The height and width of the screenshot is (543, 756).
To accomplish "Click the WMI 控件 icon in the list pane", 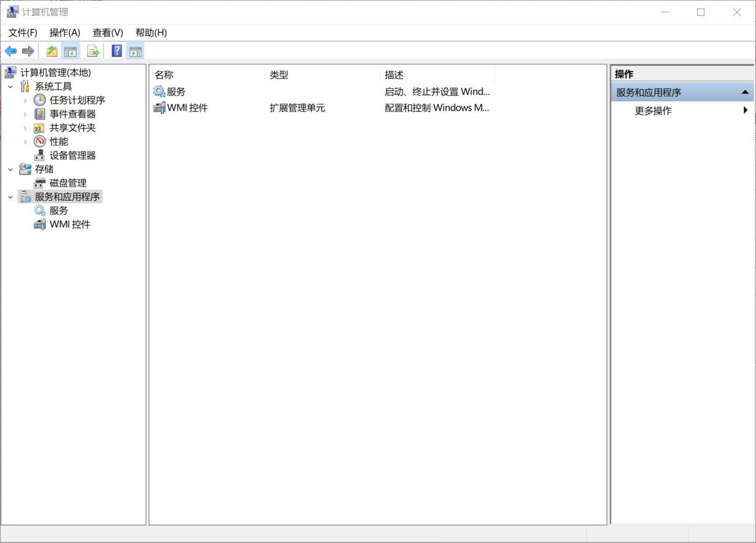I will pyautogui.click(x=159, y=108).
